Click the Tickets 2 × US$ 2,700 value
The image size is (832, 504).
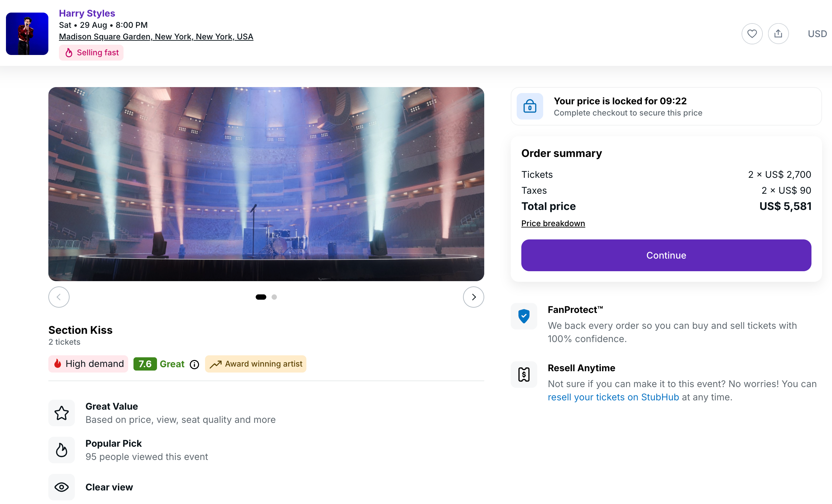[x=779, y=175]
